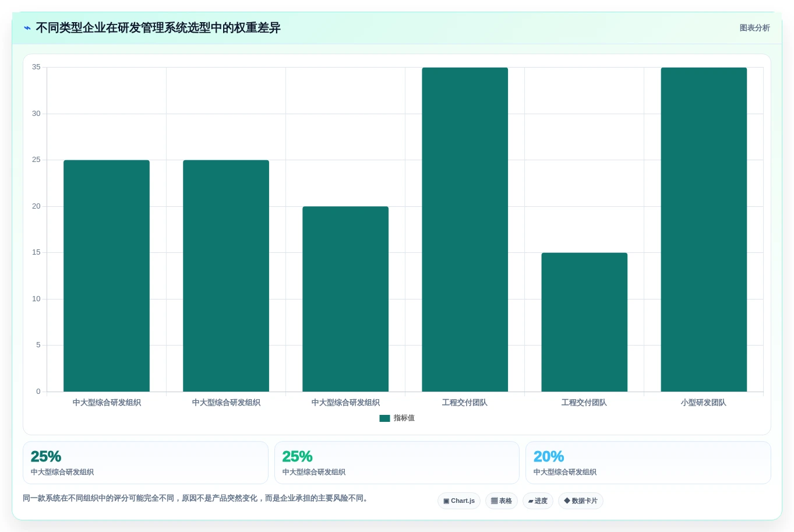Click the lightning icon beside the chart title

pos(27,28)
